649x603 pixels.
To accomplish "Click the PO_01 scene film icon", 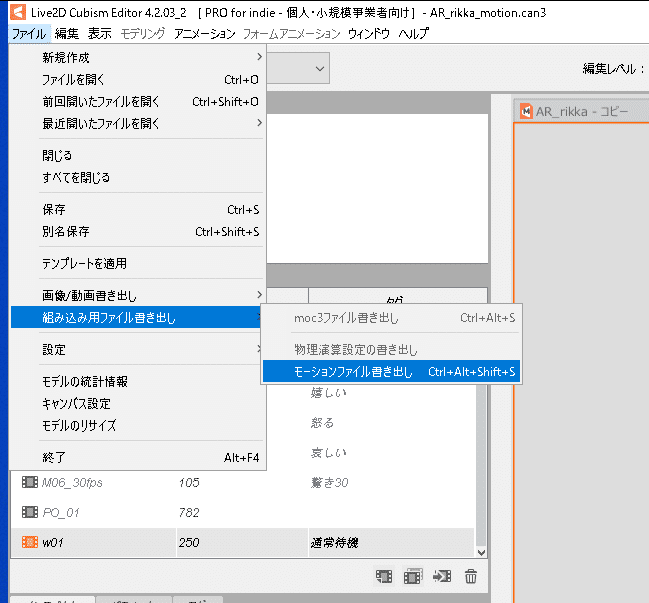I will [x=30, y=512].
